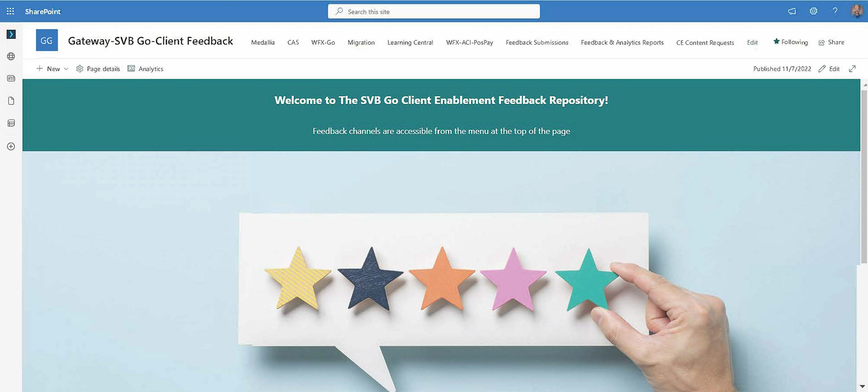Open the app launcher waffle icon

10,11
